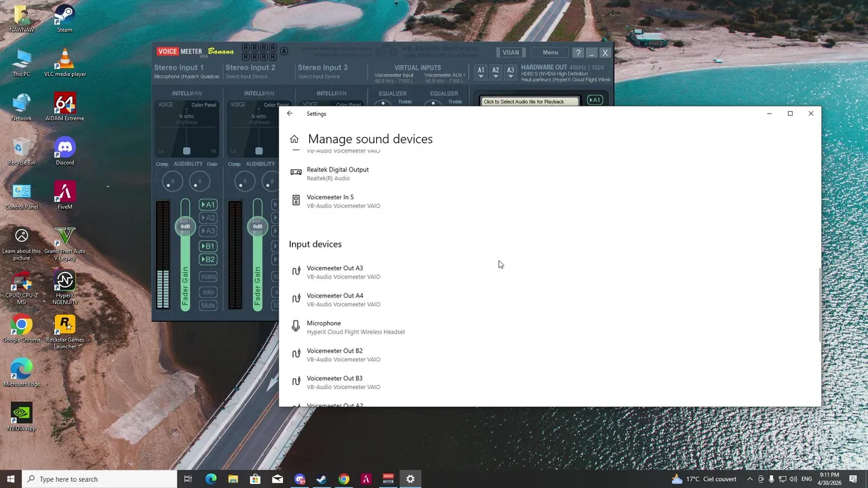Open Voicemeeter help question mark button
The image size is (868, 488).
click(x=578, y=53)
